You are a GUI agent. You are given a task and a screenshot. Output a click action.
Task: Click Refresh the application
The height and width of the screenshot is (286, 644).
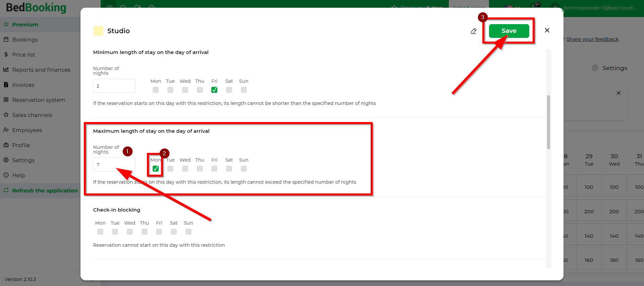[x=40, y=190]
